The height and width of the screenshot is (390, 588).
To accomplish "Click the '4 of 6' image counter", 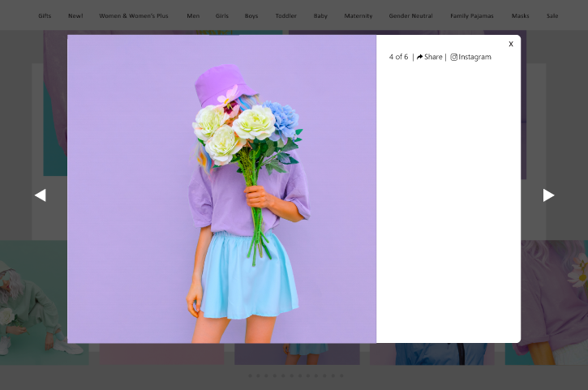I will tap(398, 57).
